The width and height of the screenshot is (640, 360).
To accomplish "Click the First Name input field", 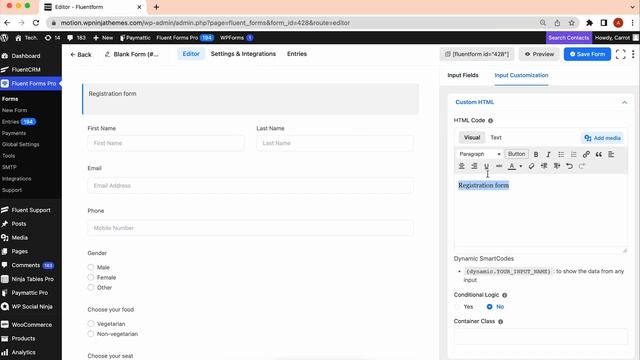I will 166,143.
